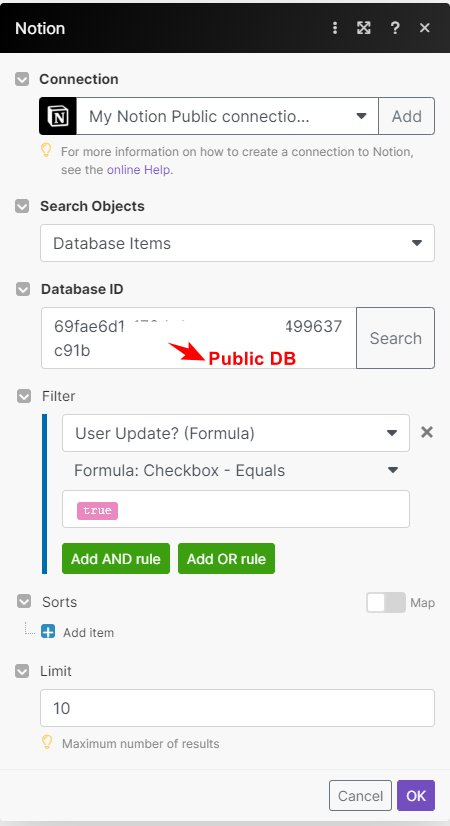Click the Add AND rule button
Viewport: 450px width, 826px height.
pos(116,558)
